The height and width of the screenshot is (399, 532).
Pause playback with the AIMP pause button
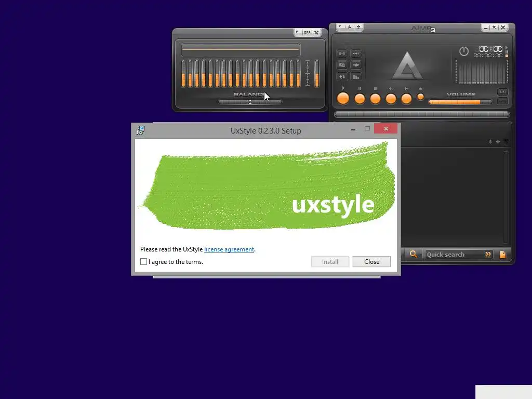pyautogui.click(x=360, y=99)
